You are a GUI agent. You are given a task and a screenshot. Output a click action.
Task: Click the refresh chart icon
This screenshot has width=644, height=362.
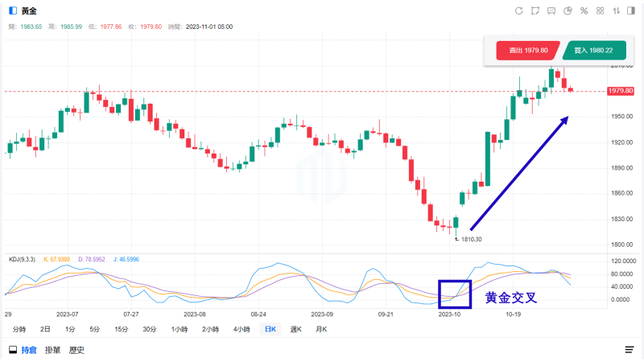519,10
